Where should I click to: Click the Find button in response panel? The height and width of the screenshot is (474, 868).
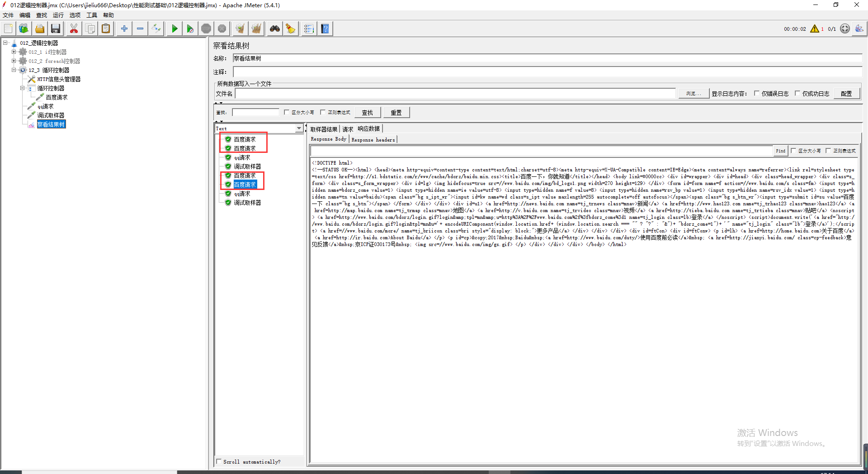click(781, 151)
